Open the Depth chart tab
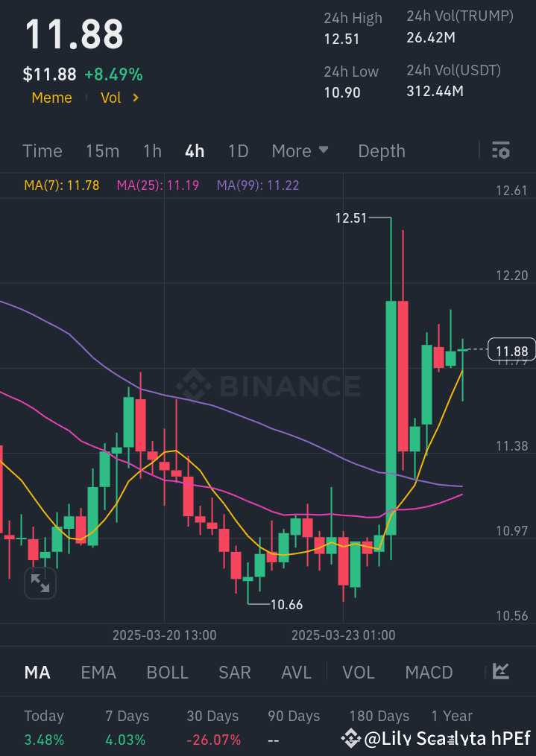This screenshot has width=536, height=756. tap(382, 151)
